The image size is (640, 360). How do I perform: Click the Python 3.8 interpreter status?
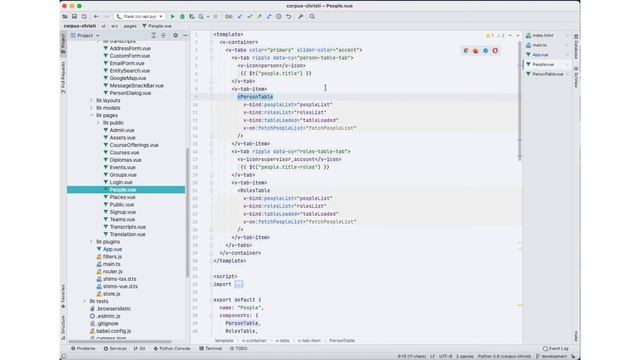pyautogui.click(x=504, y=356)
